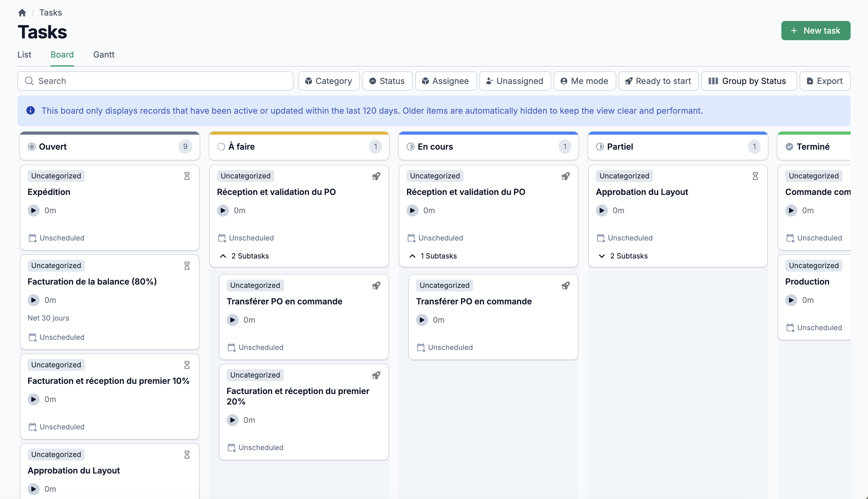Collapse 1 Subtasks under En cours card
This screenshot has height=499, width=868.
433,256
